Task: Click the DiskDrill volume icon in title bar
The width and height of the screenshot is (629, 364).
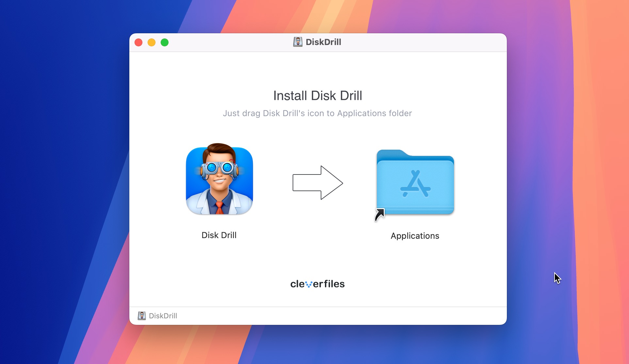Action: pyautogui.click(x=298, y=42)
